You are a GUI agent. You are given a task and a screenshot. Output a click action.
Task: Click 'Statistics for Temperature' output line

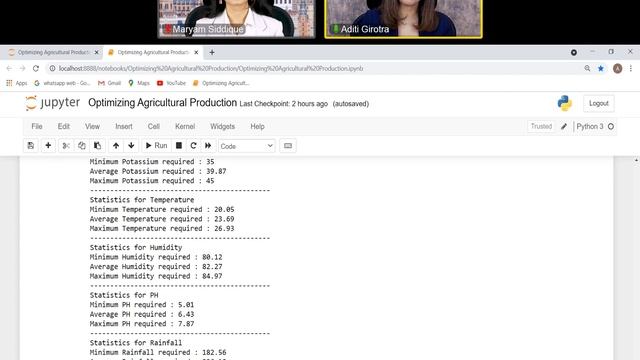(142, 200)
